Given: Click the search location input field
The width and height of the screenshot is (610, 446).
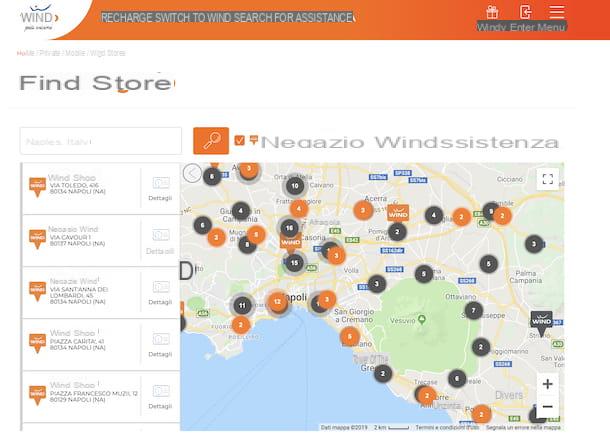Looking at the screenshot, I should click(x=101, y=141).
